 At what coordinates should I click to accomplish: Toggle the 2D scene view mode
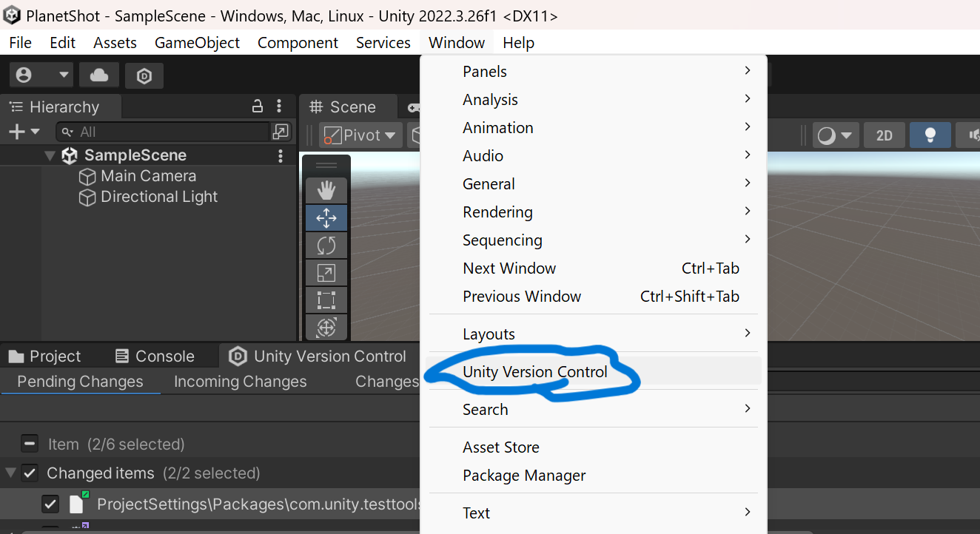[884, 135]
